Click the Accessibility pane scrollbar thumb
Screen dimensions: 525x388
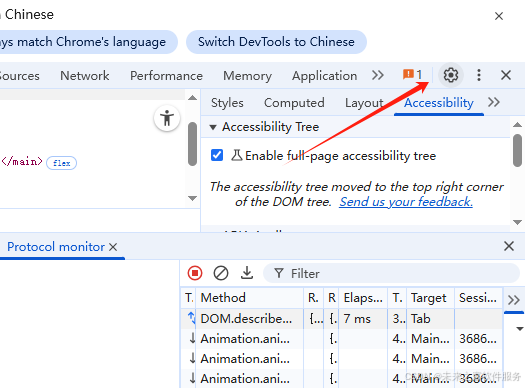coord(517,150)
